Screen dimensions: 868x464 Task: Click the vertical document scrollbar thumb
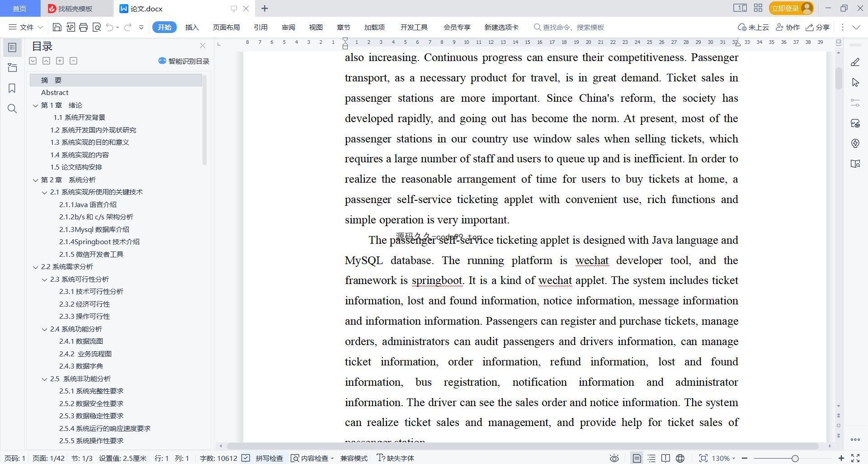838,78
